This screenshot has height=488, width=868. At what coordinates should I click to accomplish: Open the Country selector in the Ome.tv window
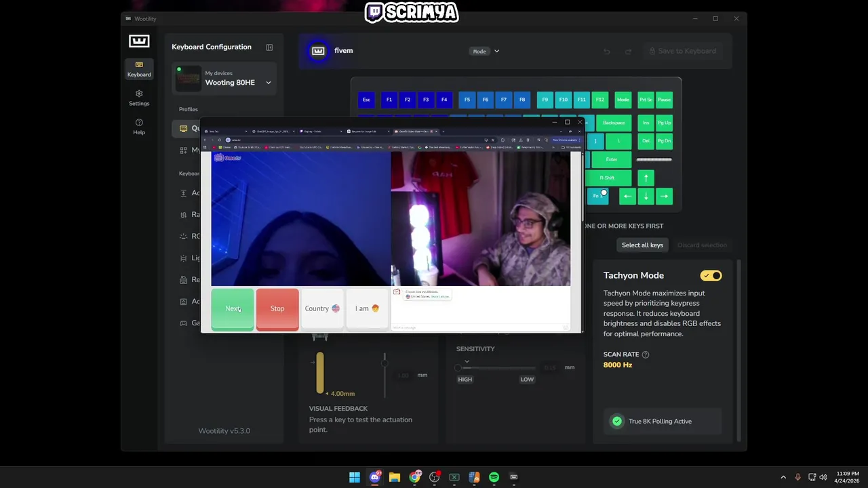point(322,308)
